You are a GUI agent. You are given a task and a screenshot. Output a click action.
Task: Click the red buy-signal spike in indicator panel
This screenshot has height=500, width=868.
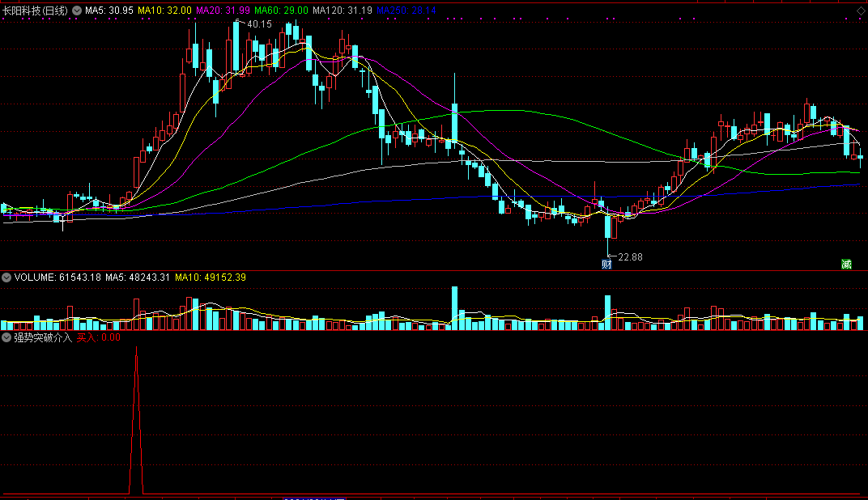136,421
